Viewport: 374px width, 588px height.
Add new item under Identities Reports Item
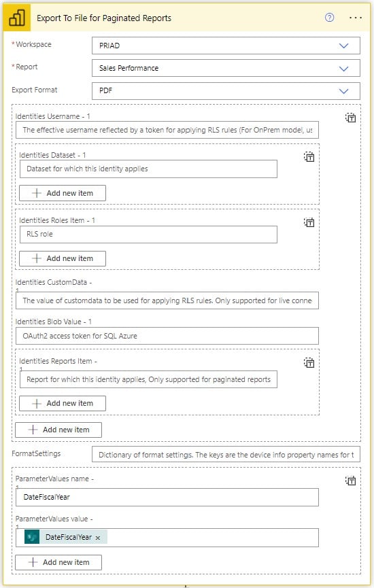(63, 404)
